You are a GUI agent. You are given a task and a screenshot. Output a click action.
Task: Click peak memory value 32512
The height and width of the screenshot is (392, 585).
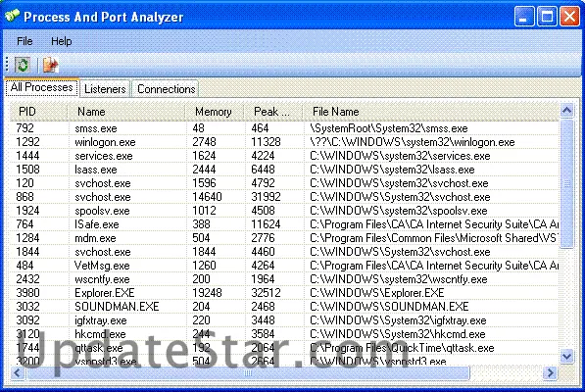[x=266, y=293]
